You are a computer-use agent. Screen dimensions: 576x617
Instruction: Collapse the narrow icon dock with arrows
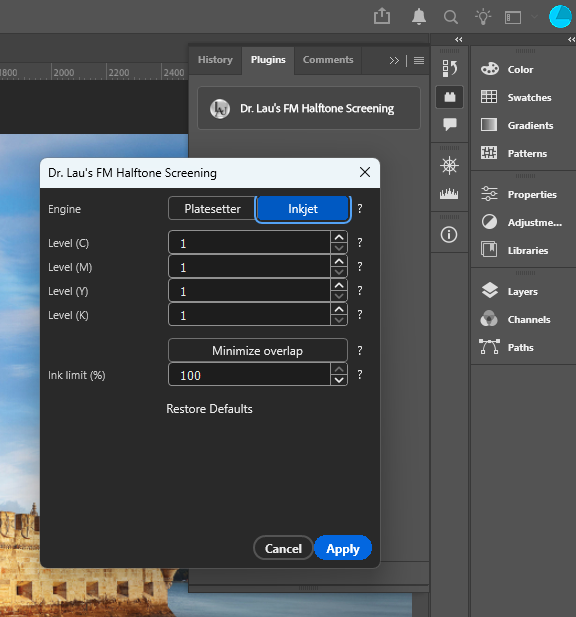pos(459,39)
